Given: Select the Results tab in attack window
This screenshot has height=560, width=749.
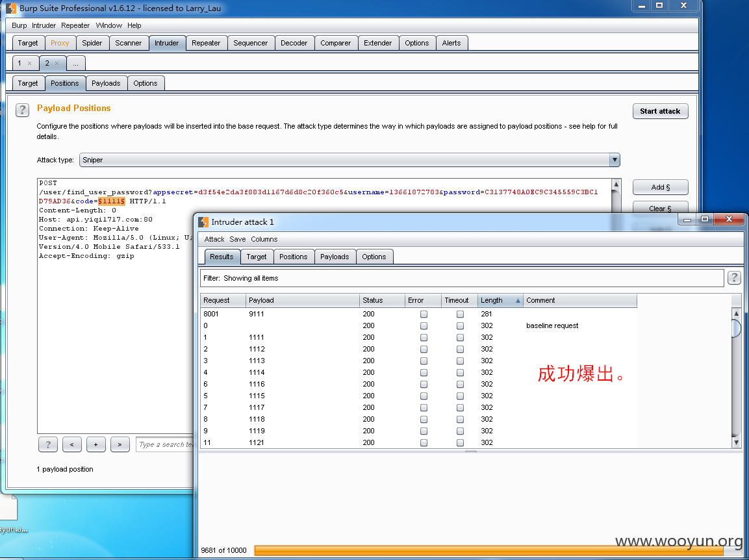Looking at the screenshot, I should [x=222, y=257].
